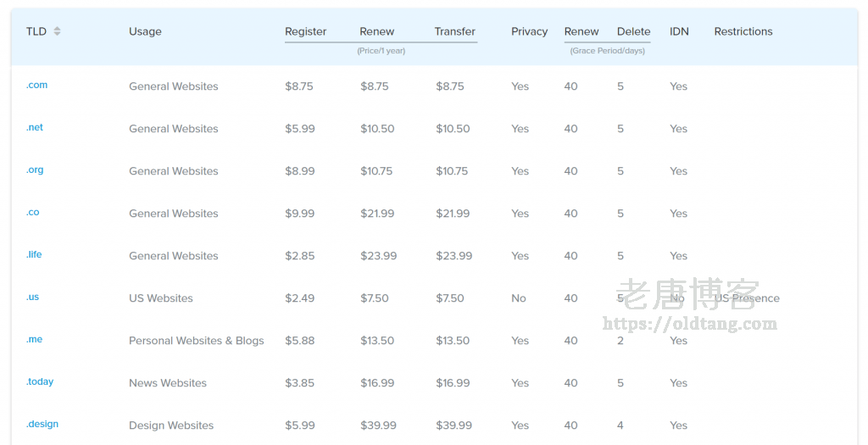Click the Register column header
868x445 pixels.
(305, 31)
